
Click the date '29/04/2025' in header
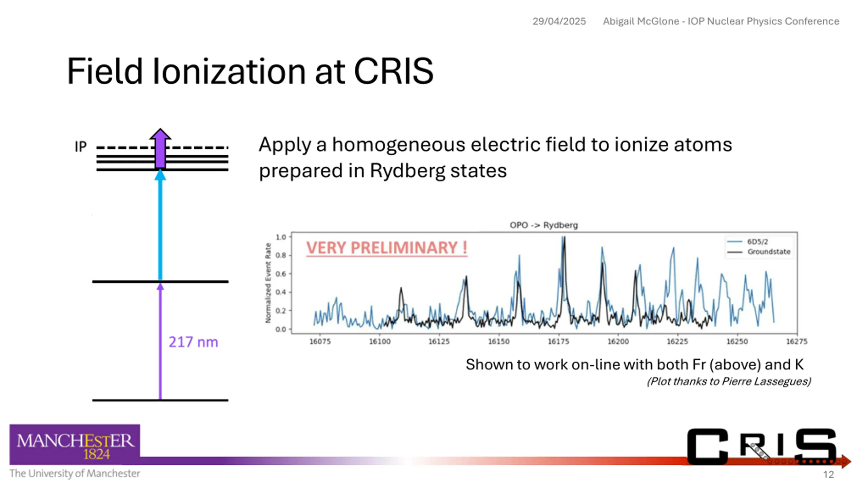pyautogui.click(x=559, y=21)
